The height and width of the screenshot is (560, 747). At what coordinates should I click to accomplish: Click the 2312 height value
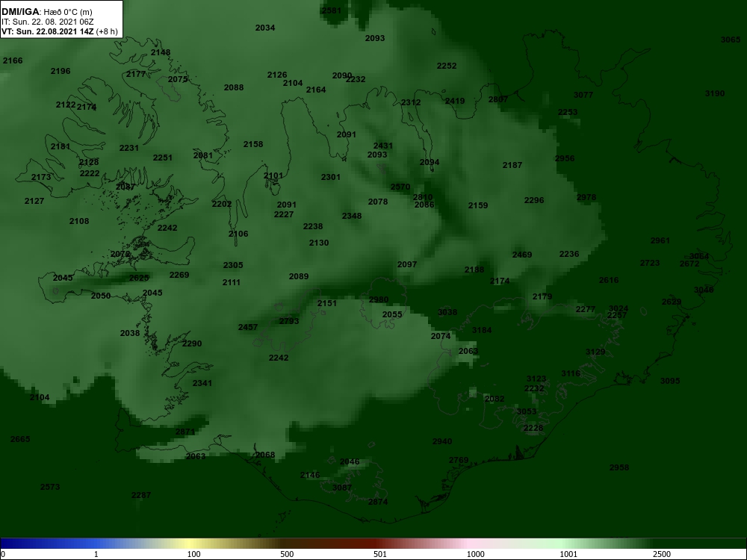pyautogui.click(x=411, y=102)
